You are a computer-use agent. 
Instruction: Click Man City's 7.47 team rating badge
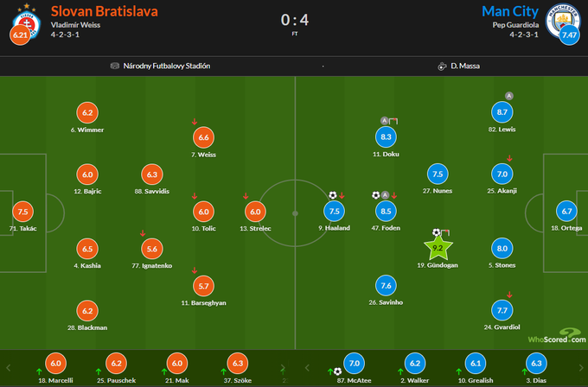(x=568, y=35)
